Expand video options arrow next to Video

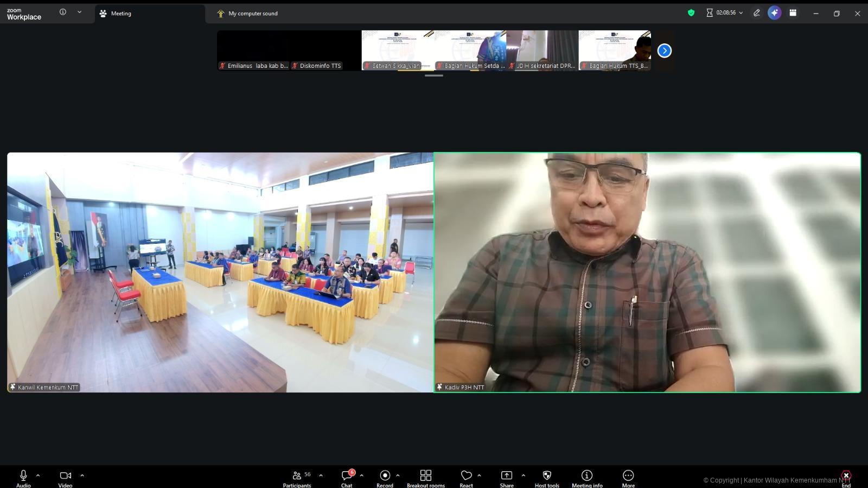[82, 476]
